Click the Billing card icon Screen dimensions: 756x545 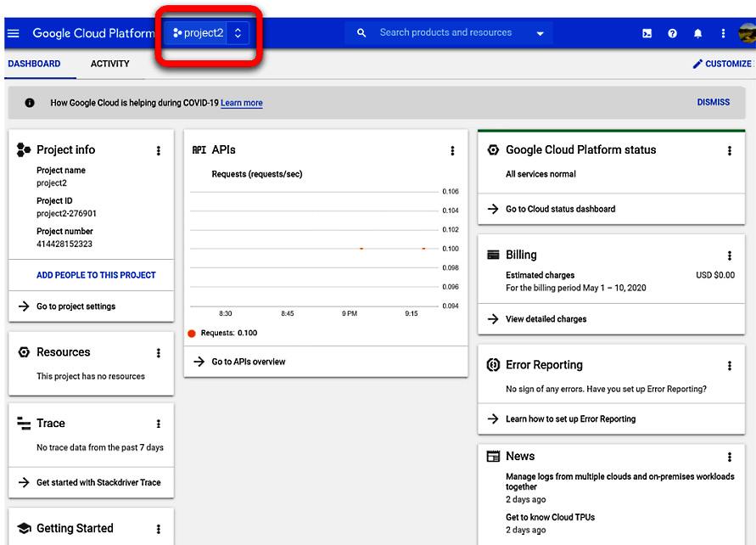click(x=493, y=255)
